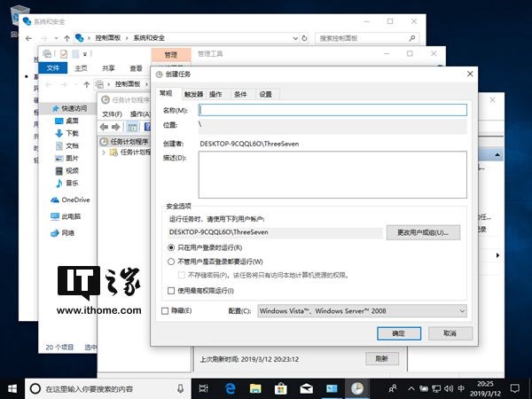Switch to the Control Panel taskbar icon
The width and height of the screenshot is (532, 399).
pyautogui.click(x=332, y=388)
